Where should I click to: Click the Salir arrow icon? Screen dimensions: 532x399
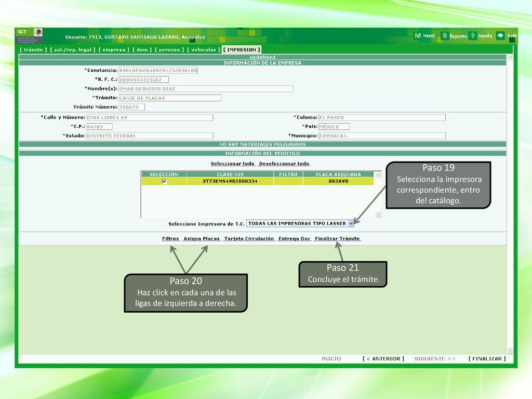click(500, 36)
